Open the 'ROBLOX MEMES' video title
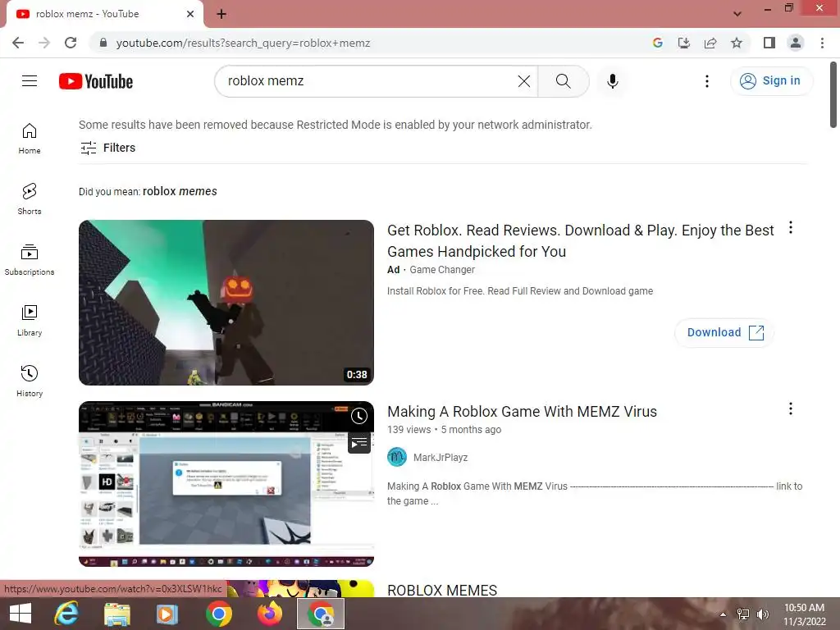The height and width of the screenshot is (630, 840). [x=442, y=590]
